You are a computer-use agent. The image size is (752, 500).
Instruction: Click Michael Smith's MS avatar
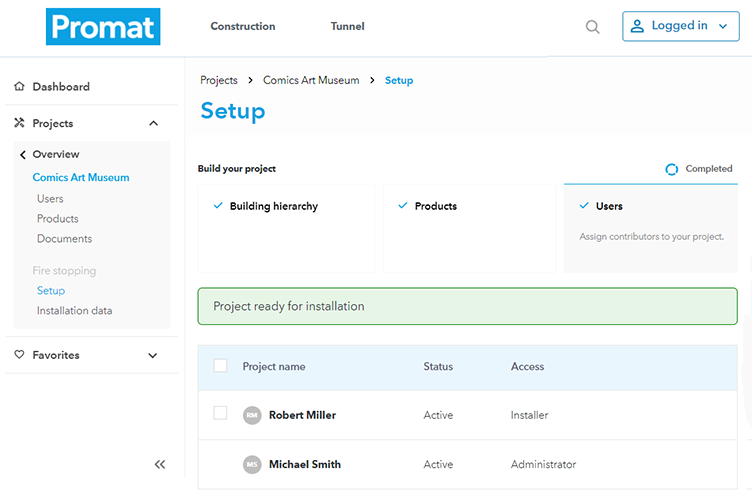[x=252, y=464]
